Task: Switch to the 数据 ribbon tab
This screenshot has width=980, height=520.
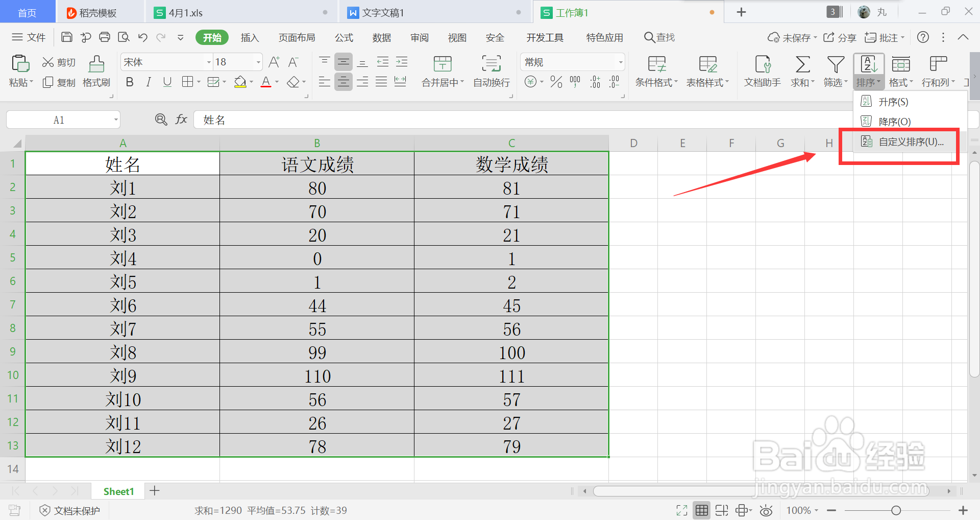Action: (x=381, y=37)
